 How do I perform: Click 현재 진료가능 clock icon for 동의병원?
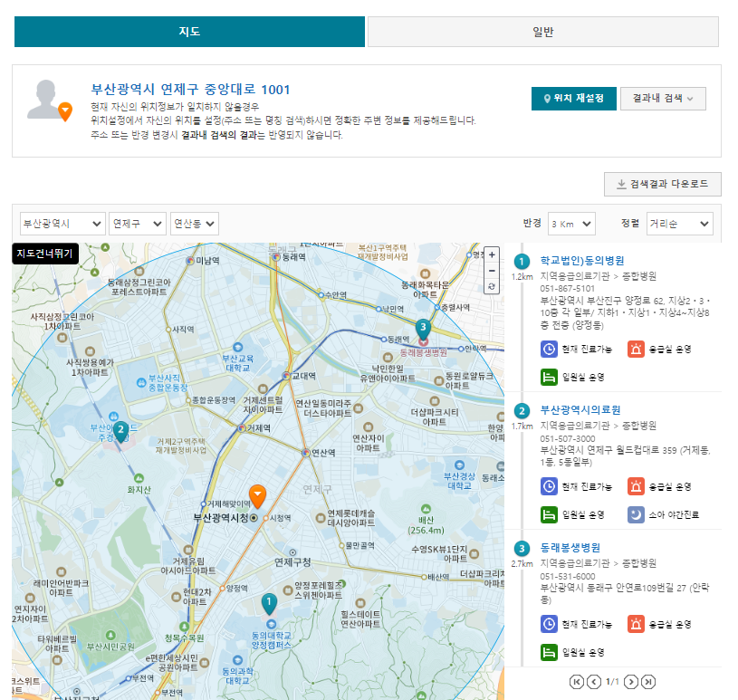tap(549, 350)
